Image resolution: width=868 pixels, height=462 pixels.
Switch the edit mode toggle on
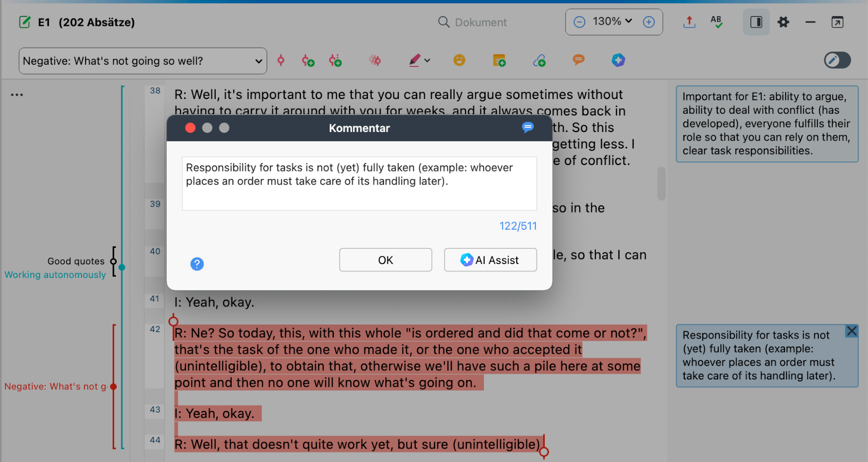click(837, 60)
